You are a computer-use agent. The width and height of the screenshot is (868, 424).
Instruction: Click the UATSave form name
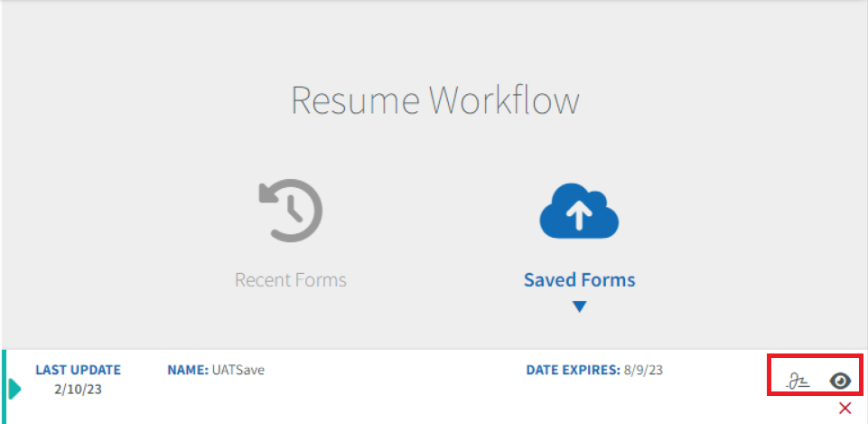point(238,370)
